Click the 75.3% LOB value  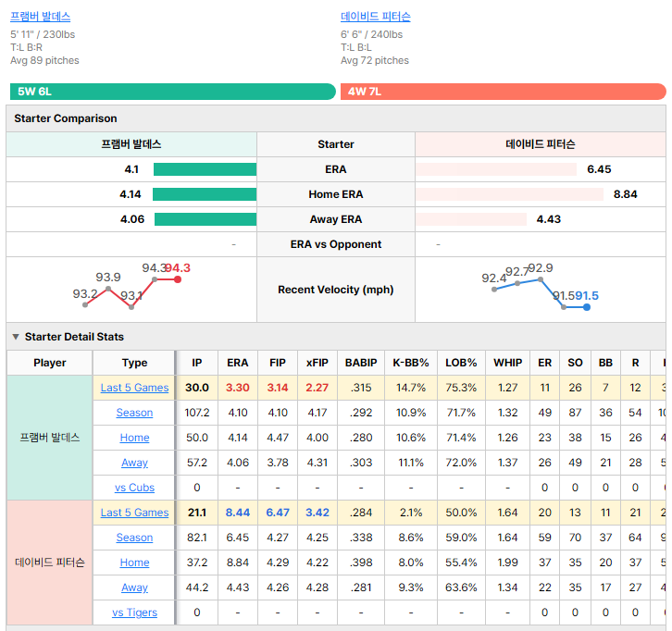(461, 388)
